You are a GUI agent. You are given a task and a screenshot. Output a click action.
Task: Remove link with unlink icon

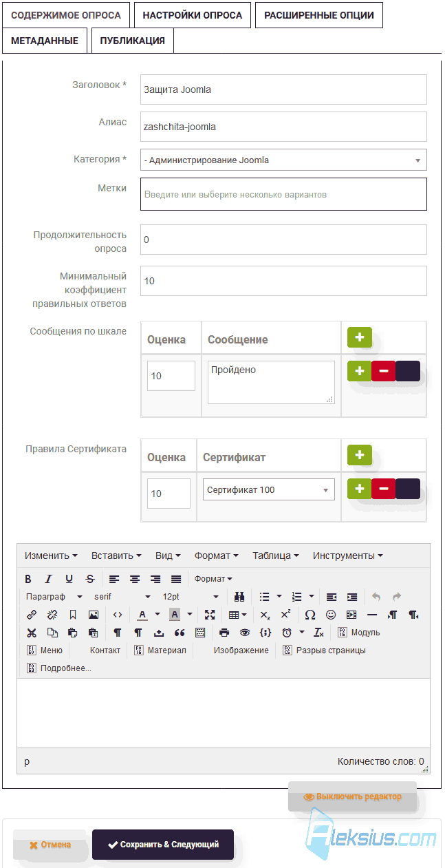(x=52, y=615)
